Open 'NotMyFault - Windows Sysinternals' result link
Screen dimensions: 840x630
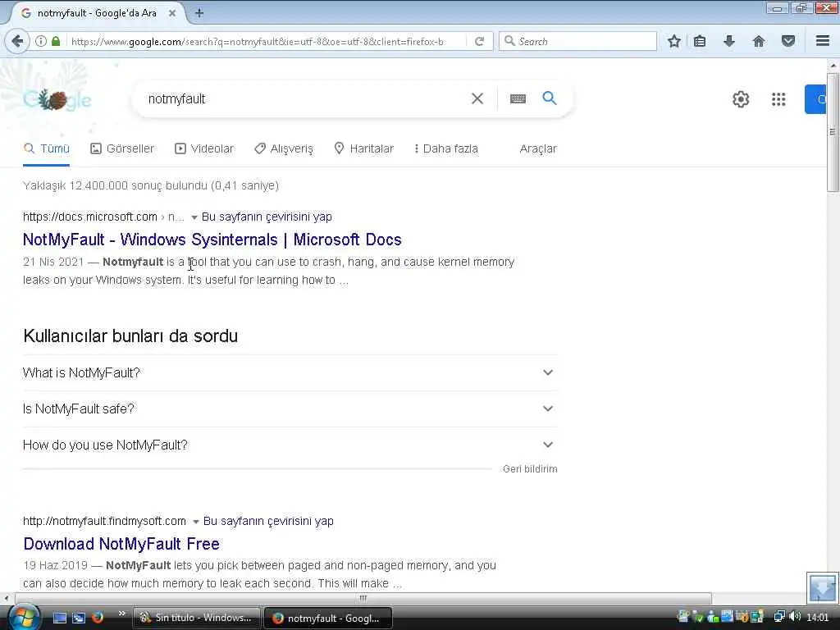point(212,240)
